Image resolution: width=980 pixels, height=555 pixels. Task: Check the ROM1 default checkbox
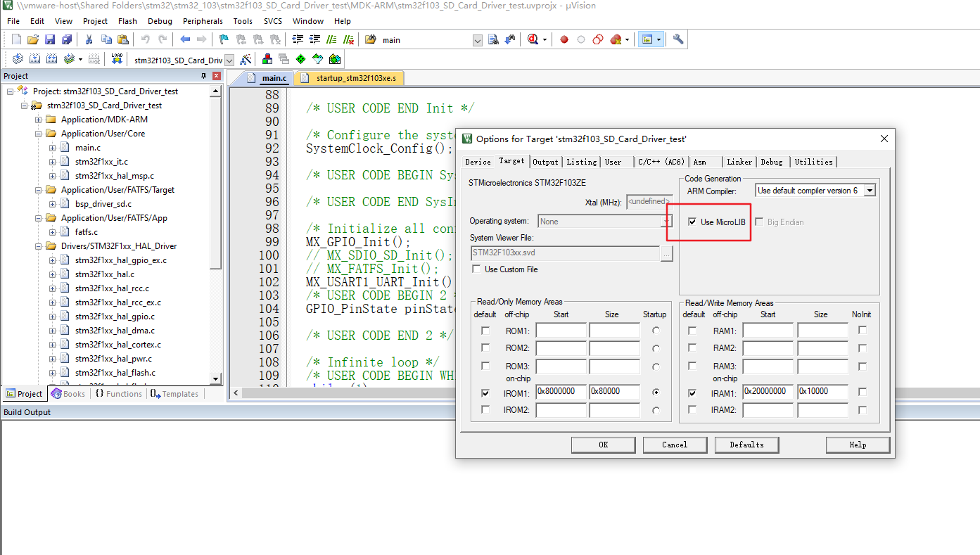[485, 331]
